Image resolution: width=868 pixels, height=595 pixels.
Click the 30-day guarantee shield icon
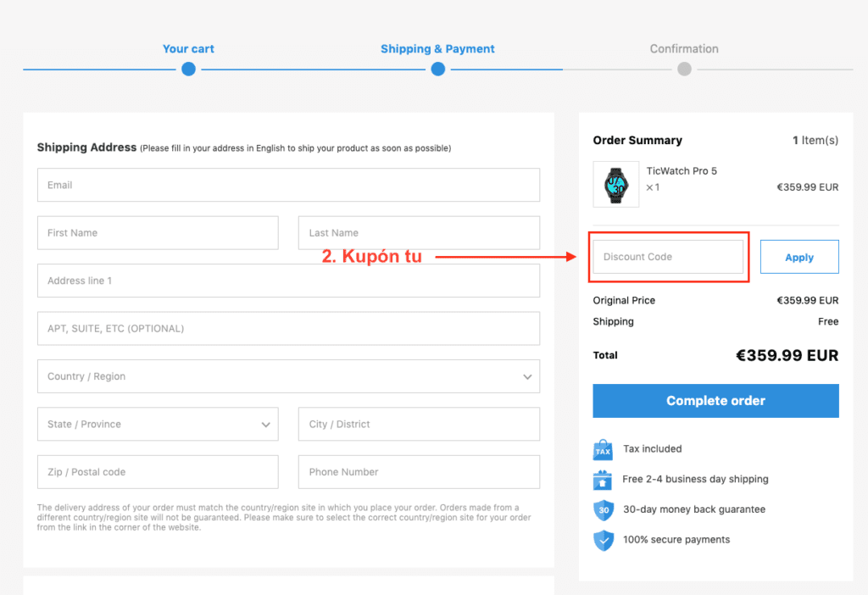pyautogui.click(x=603, y=510)
